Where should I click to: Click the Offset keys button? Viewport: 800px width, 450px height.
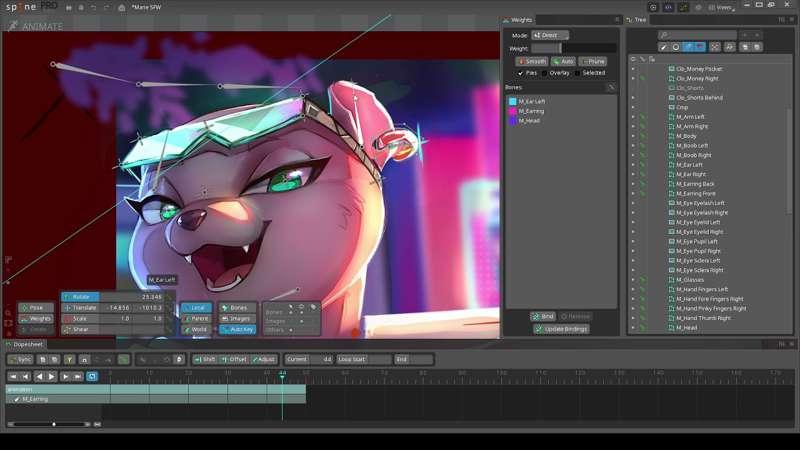tap(234, 360)
